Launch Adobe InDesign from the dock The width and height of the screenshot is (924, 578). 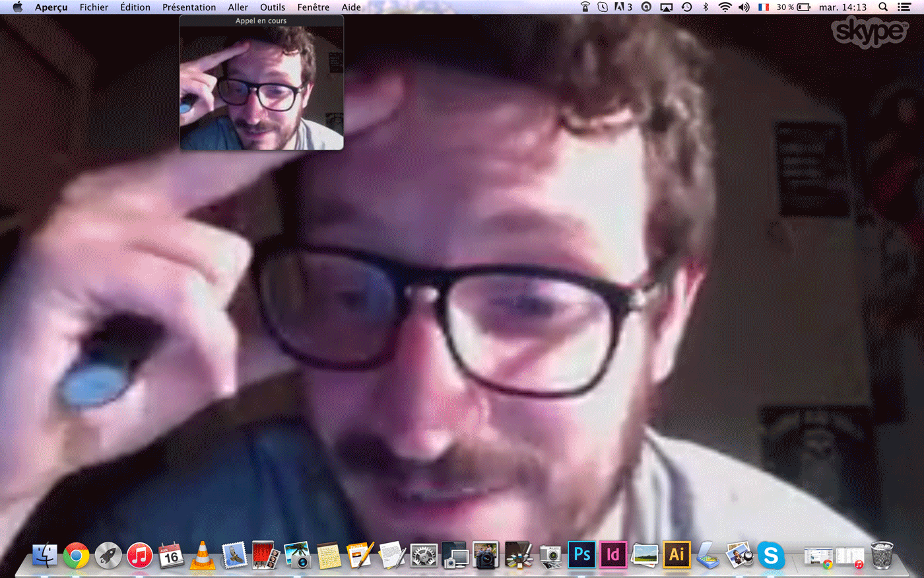click(x=613, y=555)
